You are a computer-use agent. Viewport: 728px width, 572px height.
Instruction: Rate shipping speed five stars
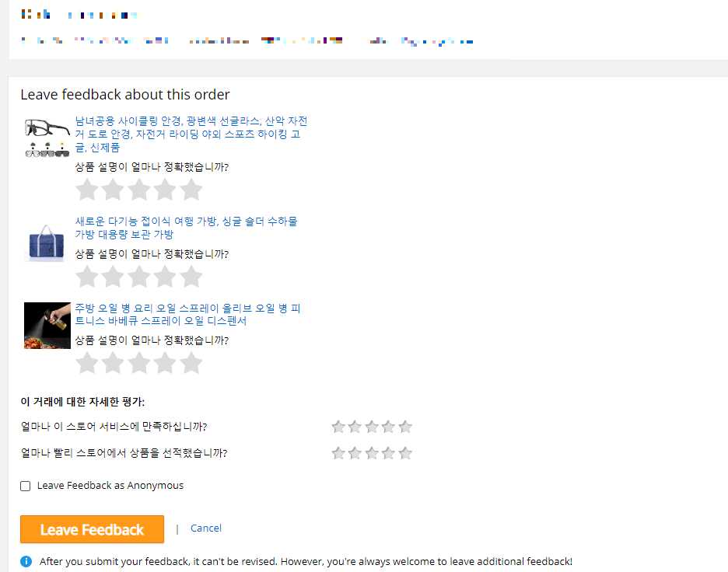pos(405,452)
